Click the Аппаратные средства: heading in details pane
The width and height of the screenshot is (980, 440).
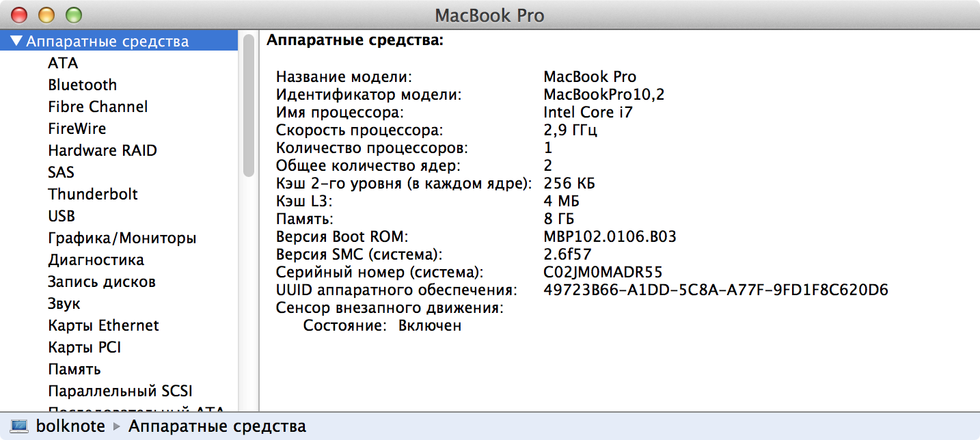pos(355,41)
